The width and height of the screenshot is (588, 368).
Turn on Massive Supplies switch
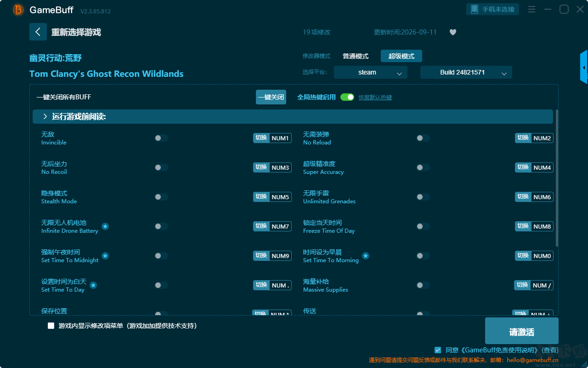[423, 285]
